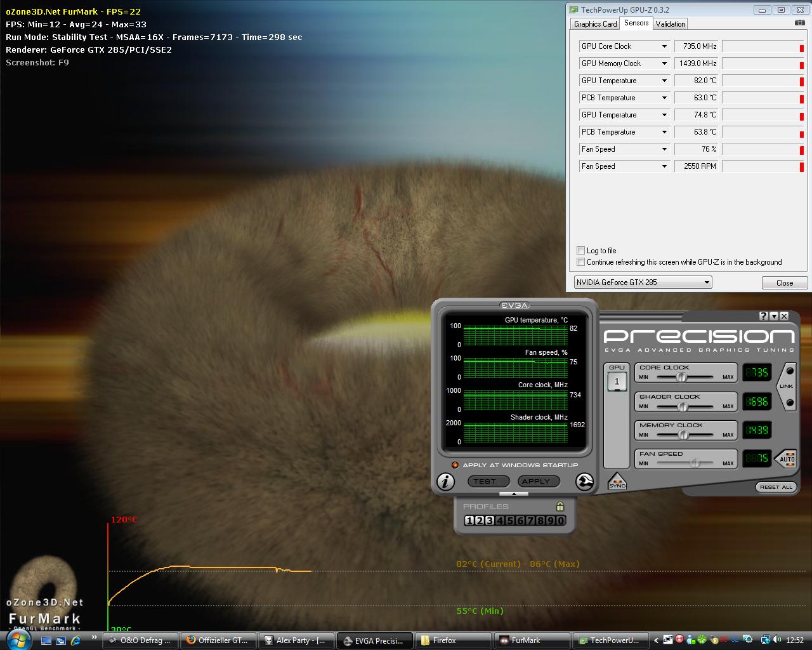Open the EVGA Precision information icon
812x650 pixels.
tap(446, 482)
